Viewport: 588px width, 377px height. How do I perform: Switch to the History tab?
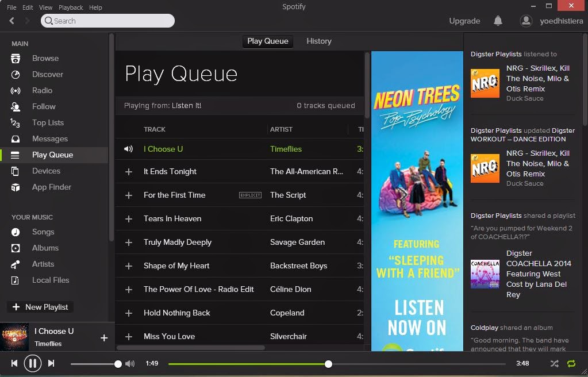pyautogui.click(x=318, y=41)
